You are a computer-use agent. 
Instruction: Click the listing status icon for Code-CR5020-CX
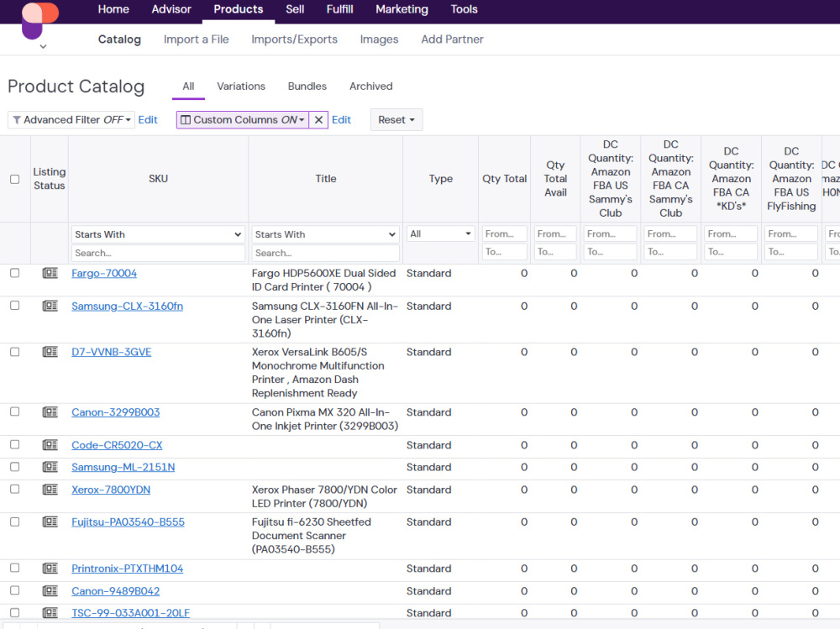pos(50,445)
